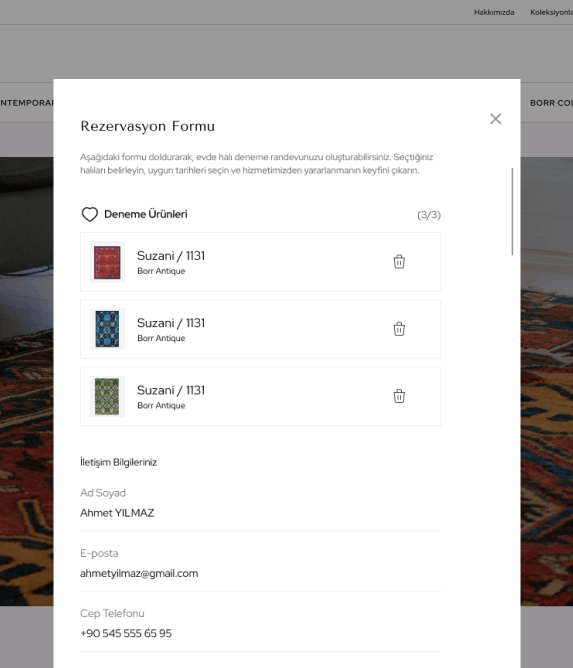Remove the blue Suzani rug from list
Screen dimensions: 573x668
tap(399, 329)
